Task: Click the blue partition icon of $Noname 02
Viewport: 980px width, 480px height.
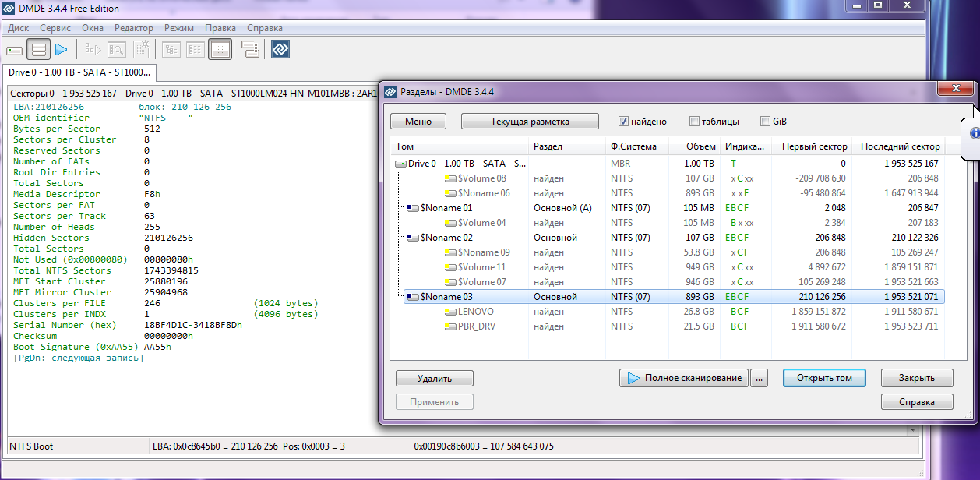Action: coord(414,238)
